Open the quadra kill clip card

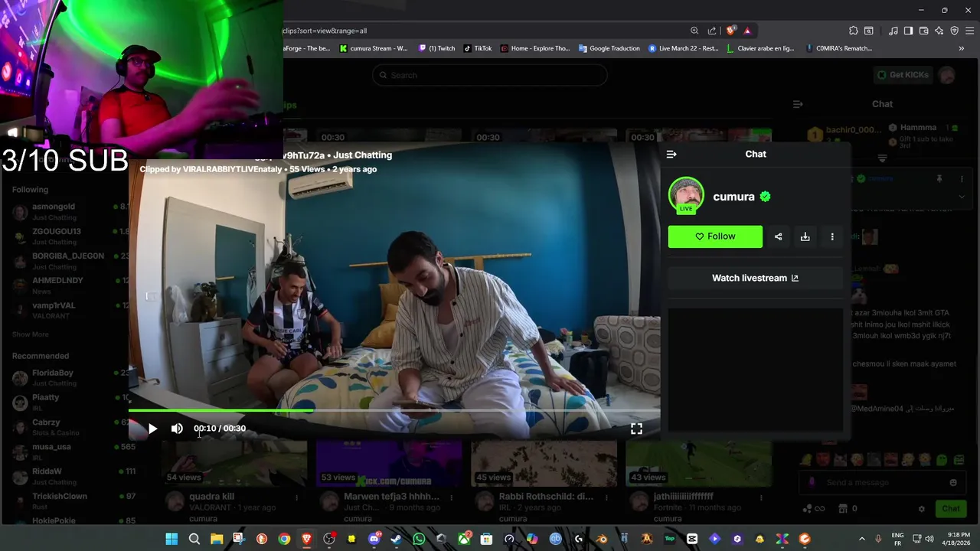pyautogui.click(x=234, y=482)
